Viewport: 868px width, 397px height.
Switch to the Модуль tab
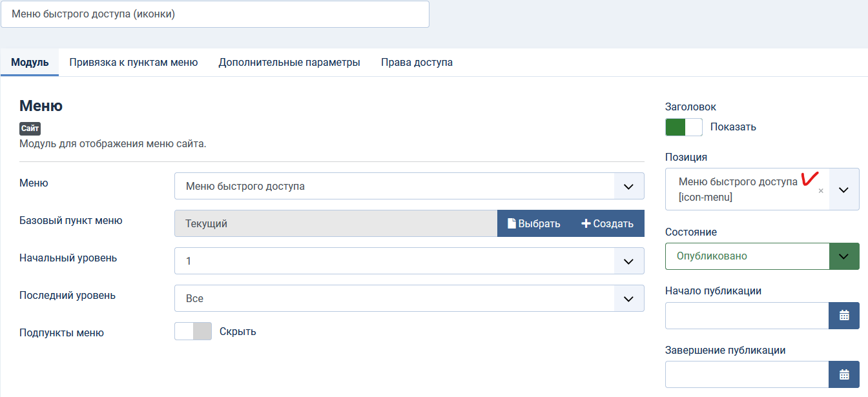tap(30, 63)
